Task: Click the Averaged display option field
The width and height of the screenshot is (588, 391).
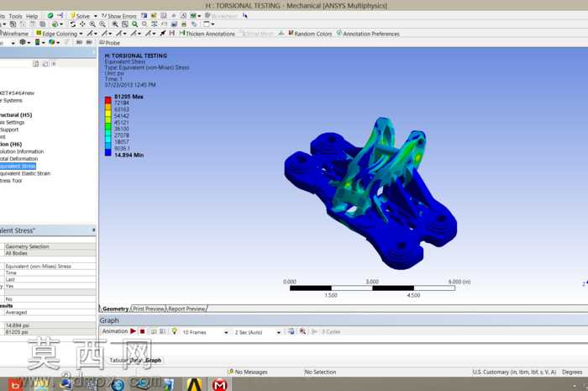Action: point(50,312)
